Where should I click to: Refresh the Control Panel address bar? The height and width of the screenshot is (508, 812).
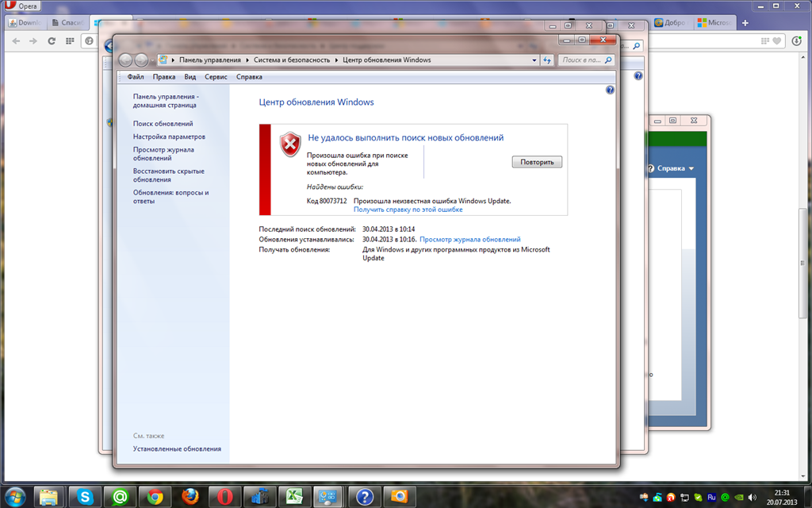(x=547, y=60)
